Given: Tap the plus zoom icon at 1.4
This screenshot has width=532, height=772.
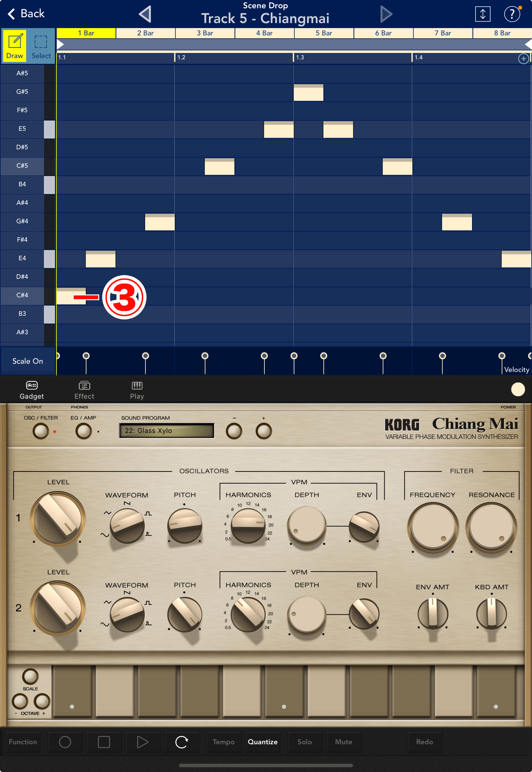Looking at the screenshot, I should tap(523, 59).
